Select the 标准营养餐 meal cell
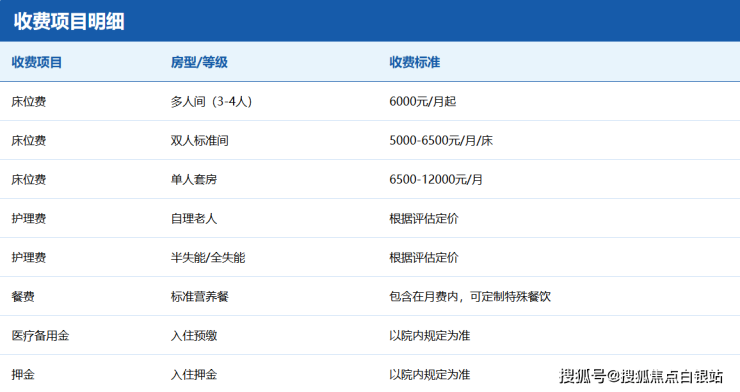 [200, 297]
